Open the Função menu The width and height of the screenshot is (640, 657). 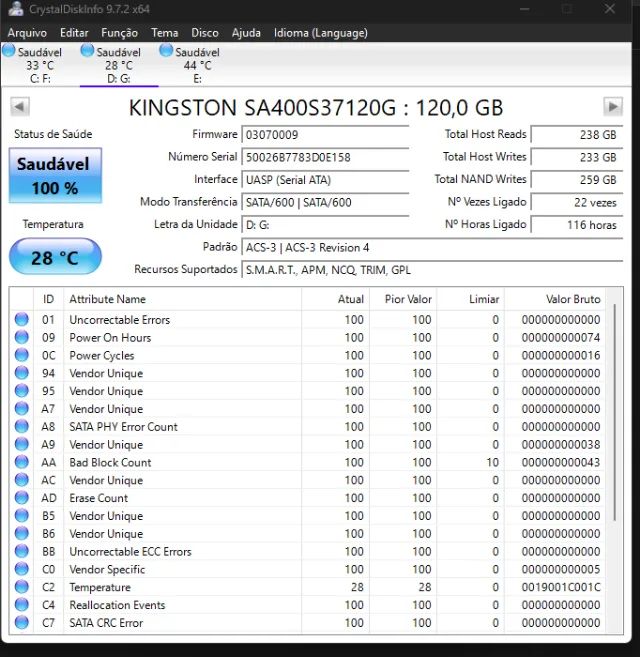coord(119,33)
